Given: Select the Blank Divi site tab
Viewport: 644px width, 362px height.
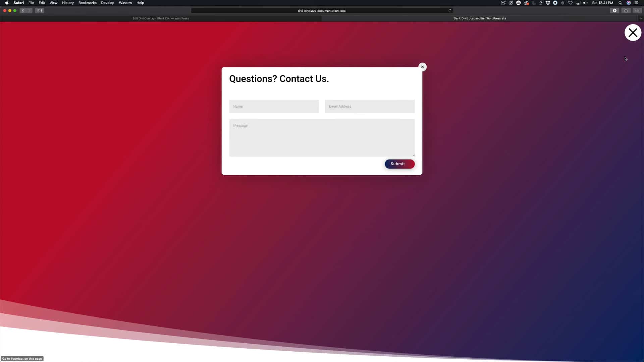Looking at the screenshot, I should (479, 18).
